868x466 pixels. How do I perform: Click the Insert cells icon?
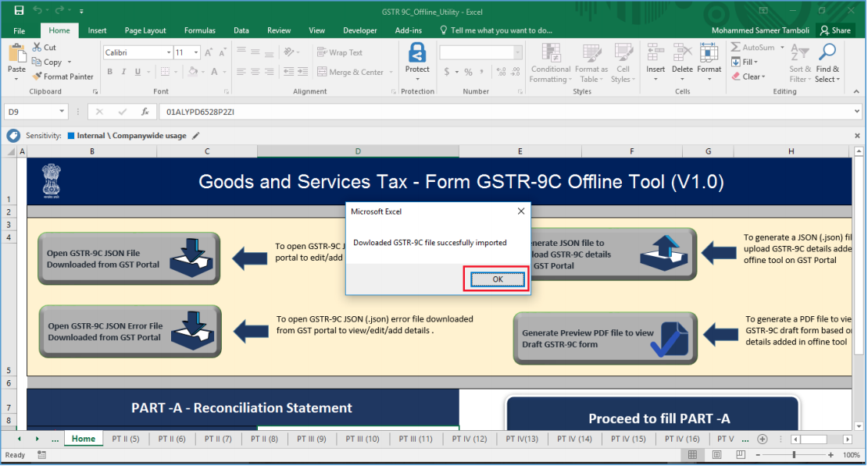click(655, 54)
